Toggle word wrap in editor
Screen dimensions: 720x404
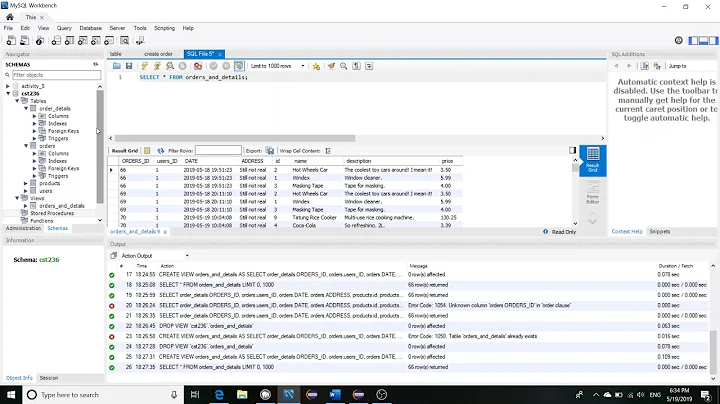pyautogui.click(x=369, y=66)
